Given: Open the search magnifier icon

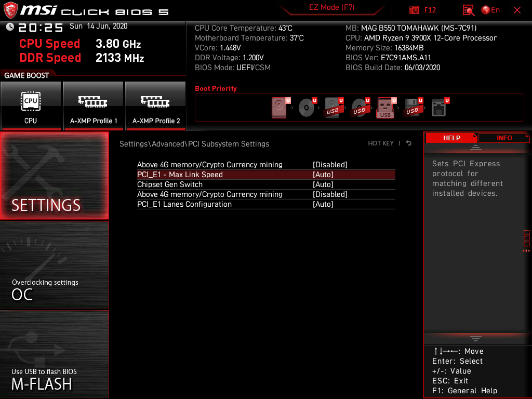Looking at the screenshot, I should click(x=468, y=10).
